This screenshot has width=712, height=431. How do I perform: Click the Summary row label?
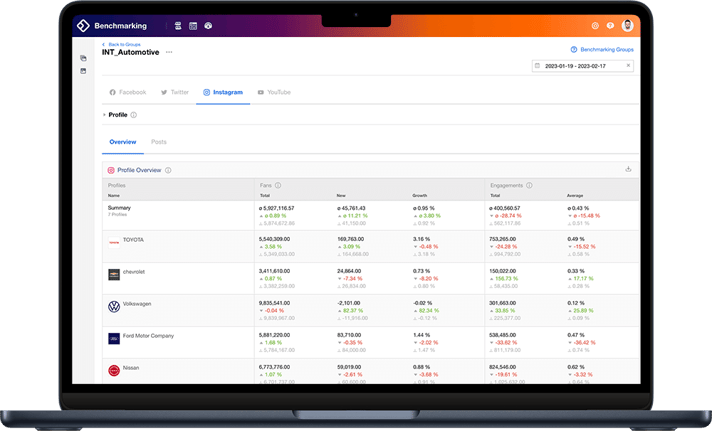pyautogui.click(x=119, y=208)
